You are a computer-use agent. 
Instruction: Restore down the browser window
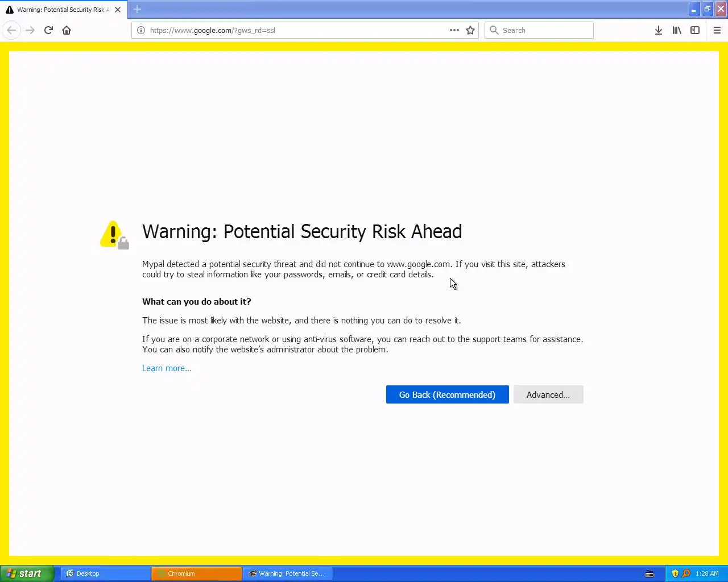707,9
